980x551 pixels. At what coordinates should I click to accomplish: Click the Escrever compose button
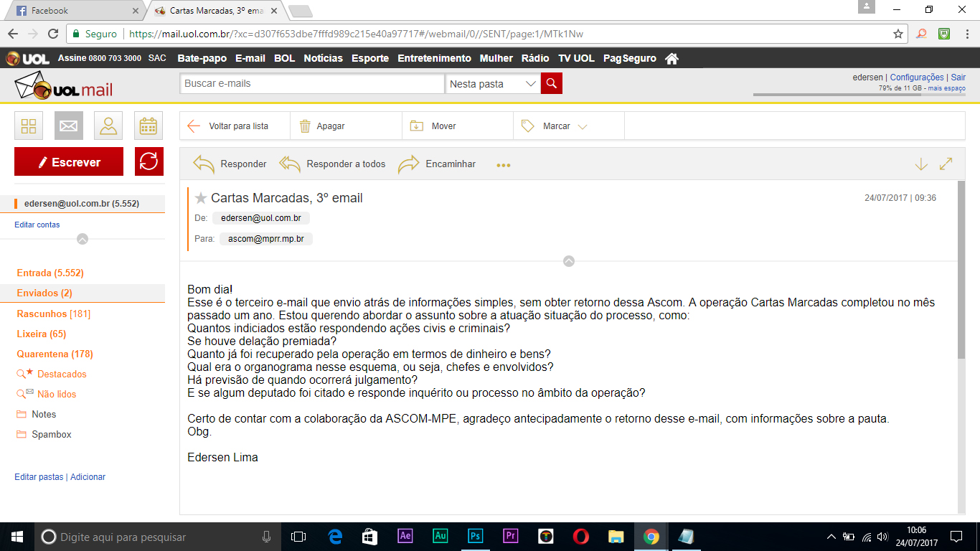69,161
